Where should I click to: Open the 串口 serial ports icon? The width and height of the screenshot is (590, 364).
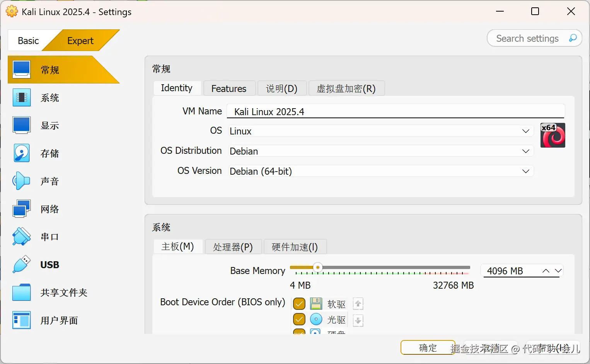point(21,236)
